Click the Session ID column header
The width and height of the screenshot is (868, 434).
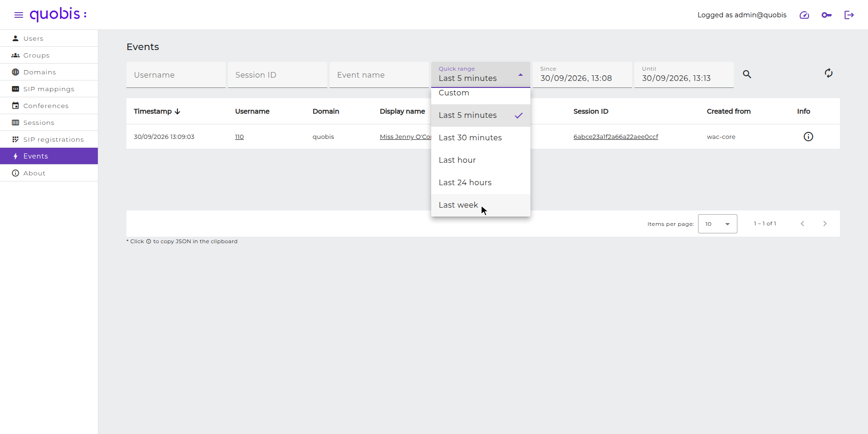coord(591,111)
